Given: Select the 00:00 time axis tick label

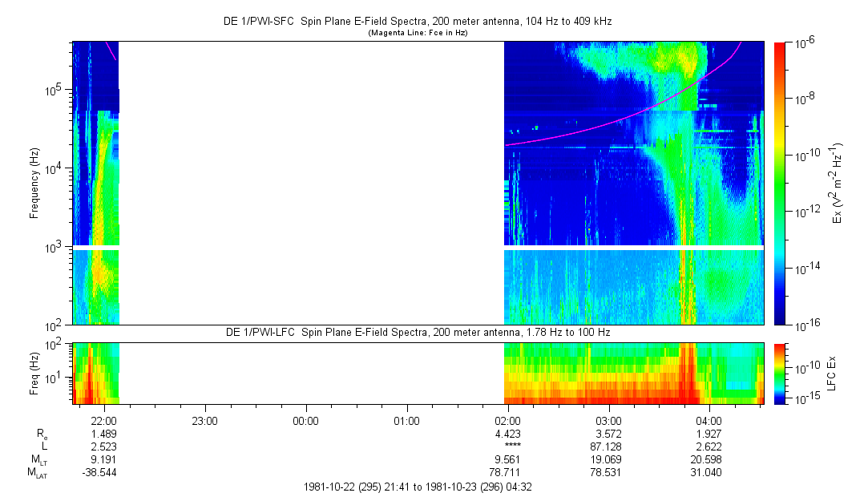Looking at the screenshot, I should pos(306,421).
